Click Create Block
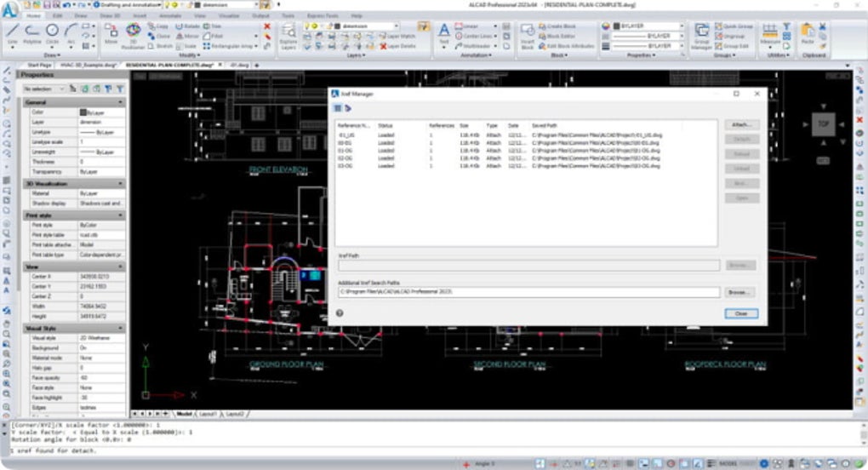Image resolution: width=868 pixels, height=470 pixels. [557, 26]
